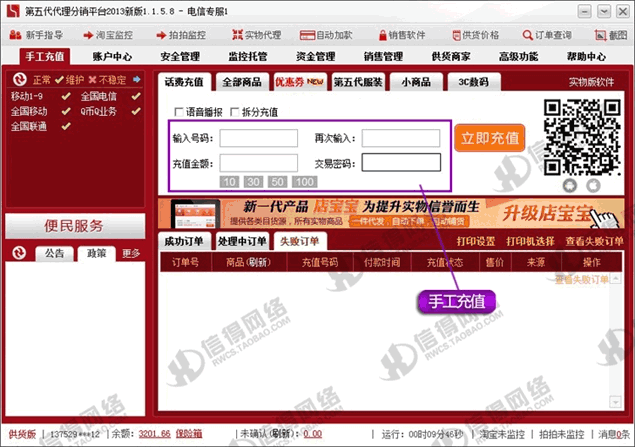Select the 全部商品 tab
Viewport: 635px width, 447px height.
[240, 82]
